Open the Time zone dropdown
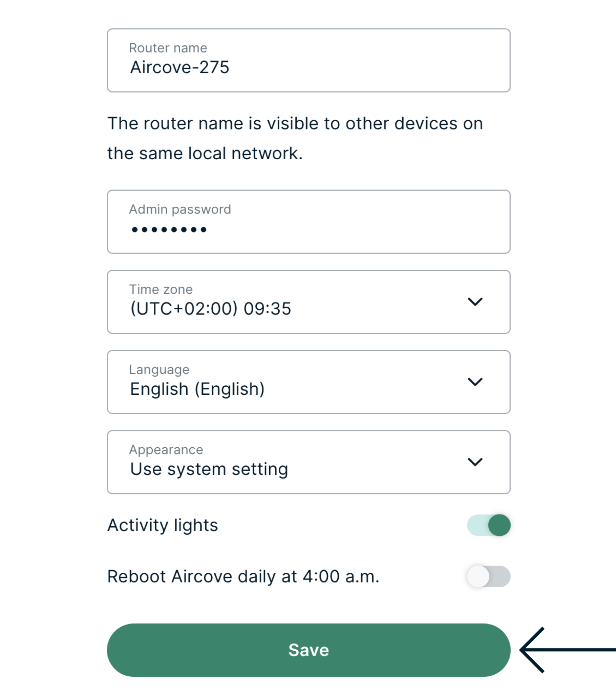The image size is (616, 694). 308,302
